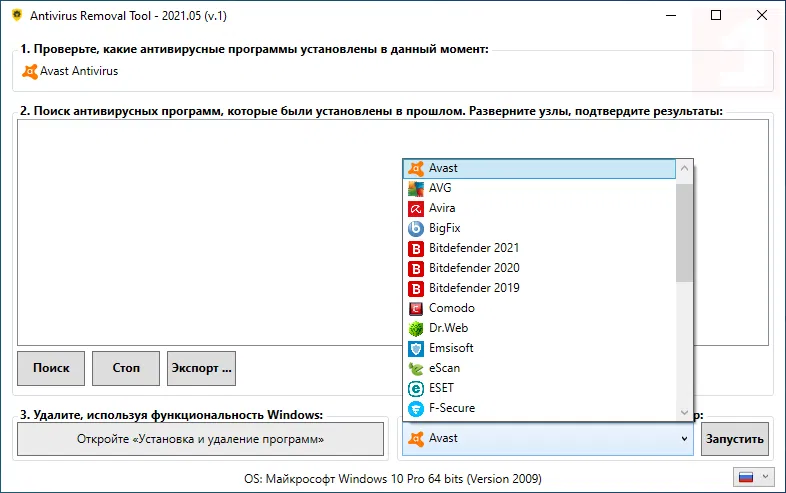This screenshot has width=786, height=493.
Task: Click the eScan green icon
Action: coord(416,369)
